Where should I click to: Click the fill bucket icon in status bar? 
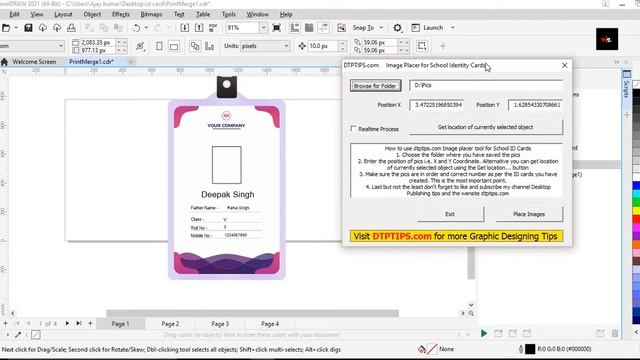(422, 349)
